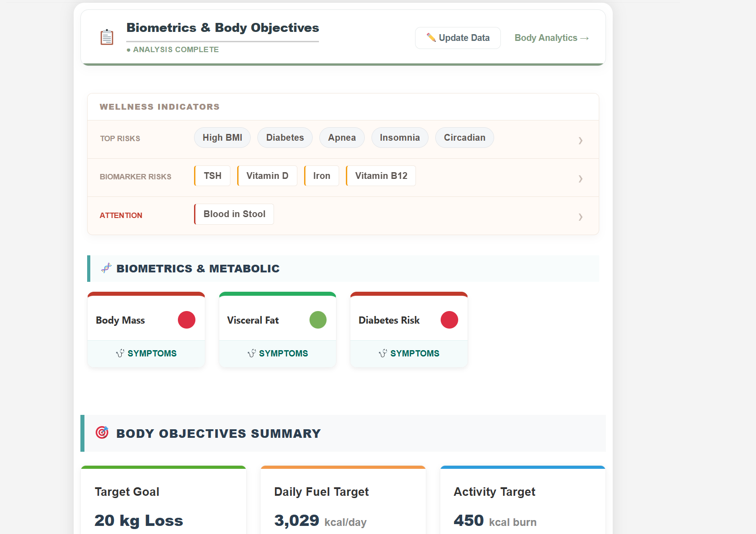Image resolution: width=756 pixels, height=534 pixels.
Task: Toggle the red status indicator on Body Mass
Action: coord(187,320)
